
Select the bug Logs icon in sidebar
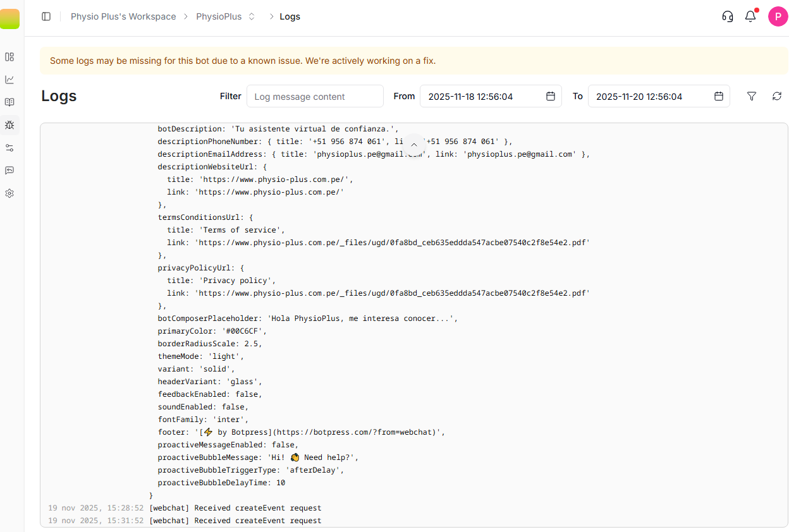pos(9,125)
